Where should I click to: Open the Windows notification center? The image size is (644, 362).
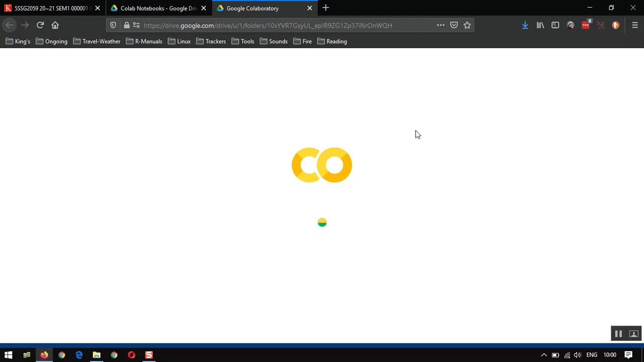[628, 355]
